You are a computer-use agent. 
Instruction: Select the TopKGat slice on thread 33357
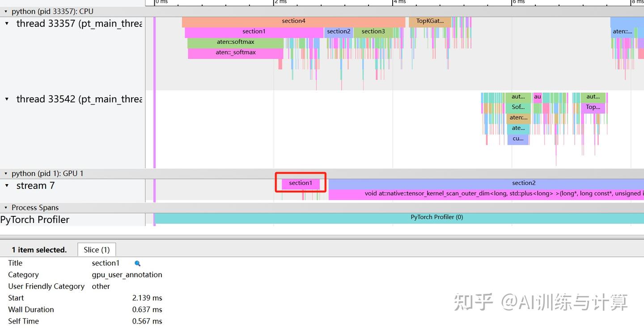click(x=429, y=21)
